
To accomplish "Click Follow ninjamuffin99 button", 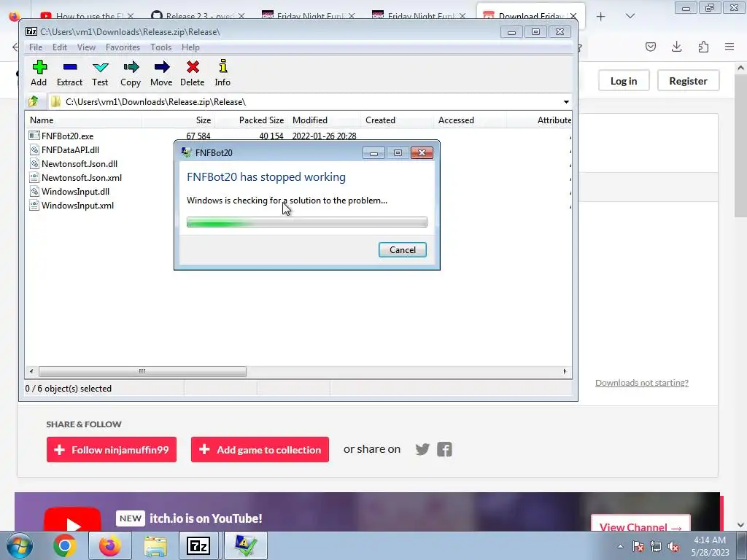I will 112,449.
